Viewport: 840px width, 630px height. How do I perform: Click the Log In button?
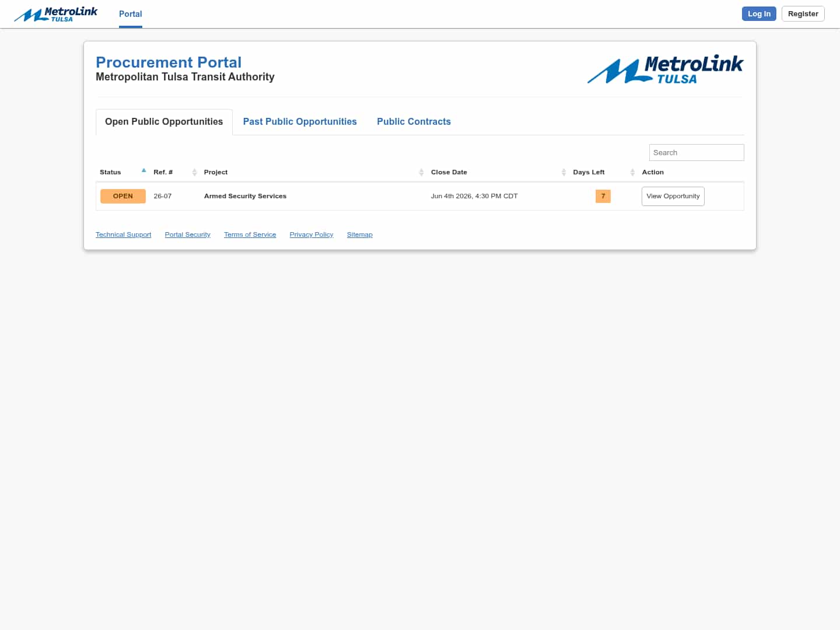point(759,14)
